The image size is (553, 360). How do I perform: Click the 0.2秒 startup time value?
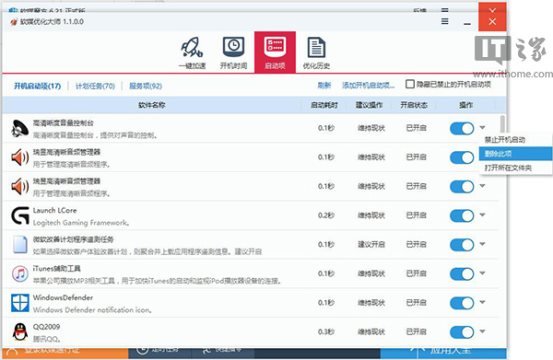click(x=326, y=215)
